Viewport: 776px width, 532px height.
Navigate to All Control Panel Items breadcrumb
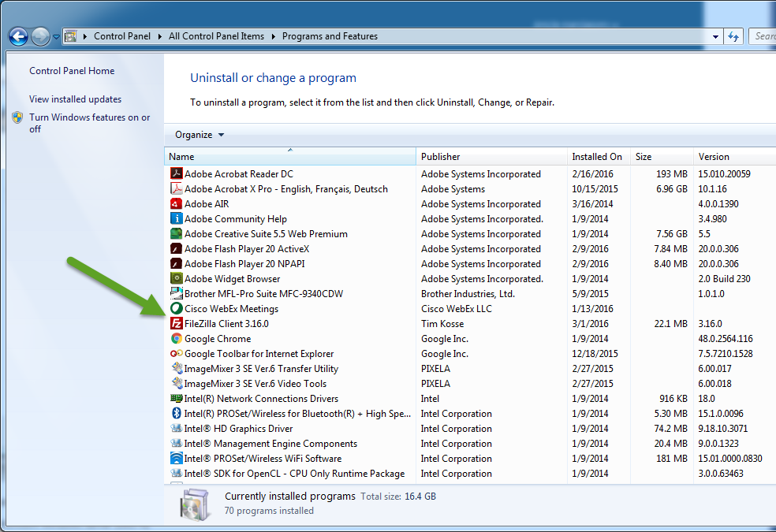pyautogui.click(x=216, y=36)
